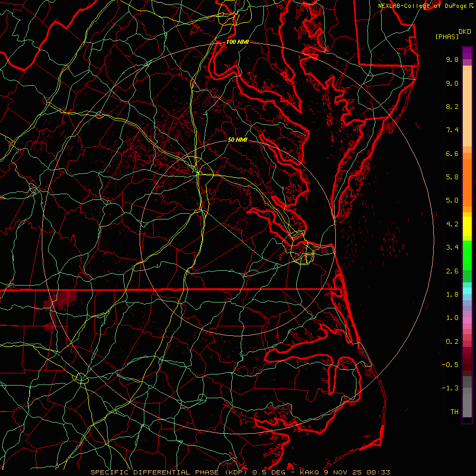Viewport: 476px width, 476px height.
Task: Click the 8.2 scale value
Action: tap(452, 106)
